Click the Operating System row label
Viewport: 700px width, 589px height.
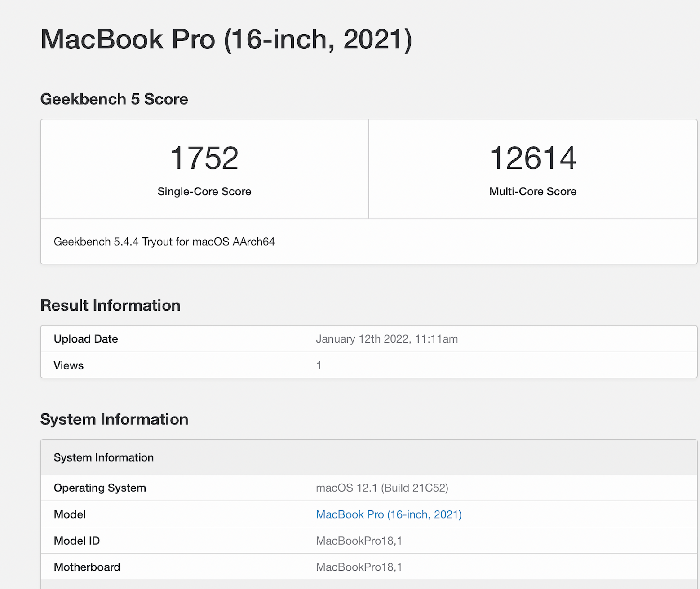pos(100,488)
